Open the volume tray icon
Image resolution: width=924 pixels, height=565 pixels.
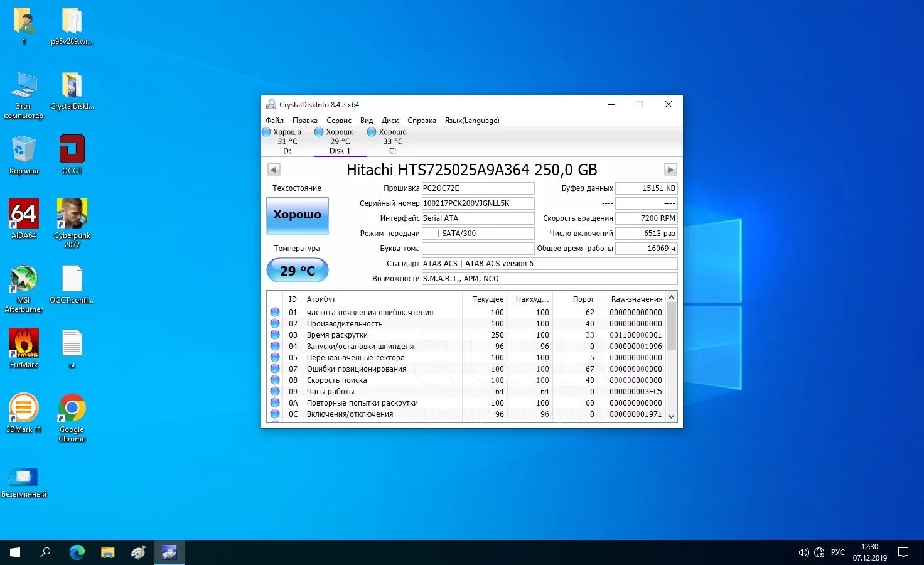coord(803,552)
